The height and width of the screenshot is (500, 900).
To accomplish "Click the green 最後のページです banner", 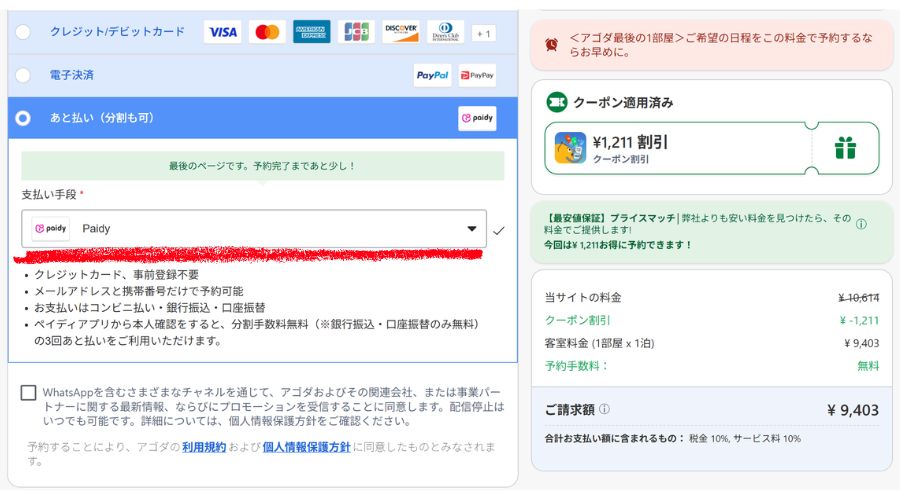I will click(x=263, y=166).
